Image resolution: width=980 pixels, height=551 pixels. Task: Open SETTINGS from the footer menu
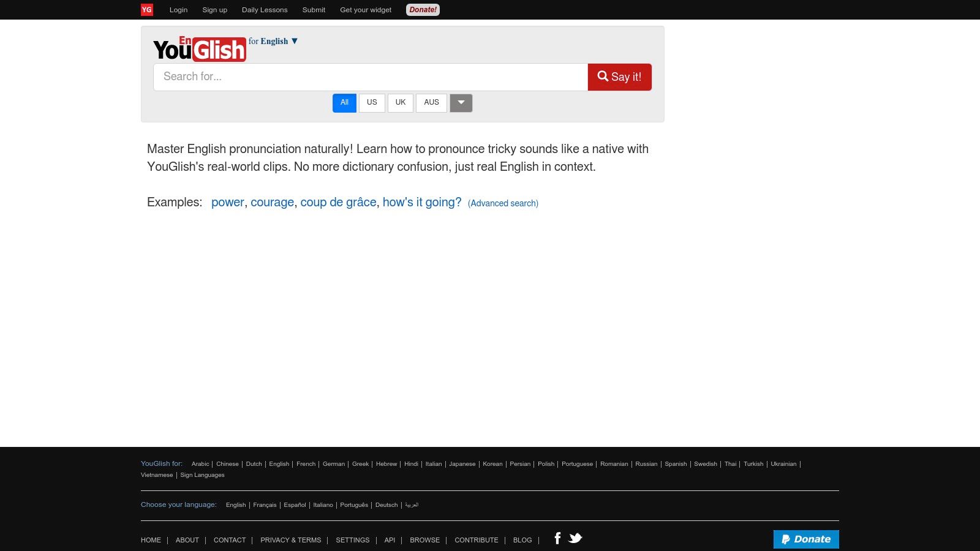(x=353, y=540)
